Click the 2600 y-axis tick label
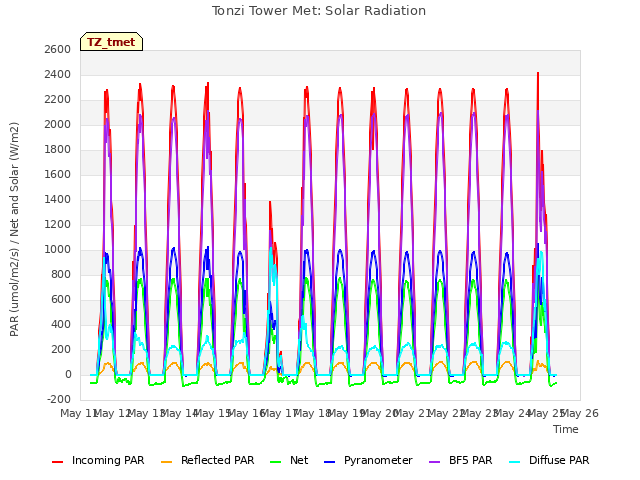The height and width of the screenshot is (480, 640). tap(58, 49)
